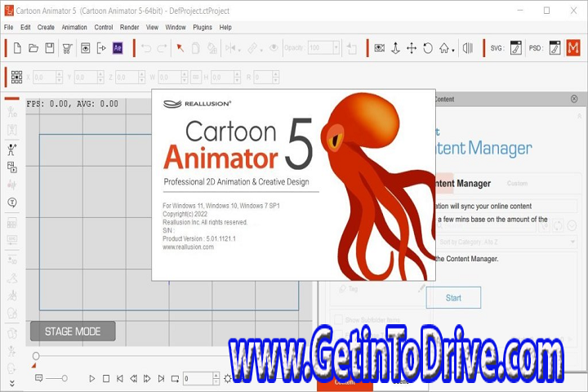Open a project with the folder icon

(33, 48)
